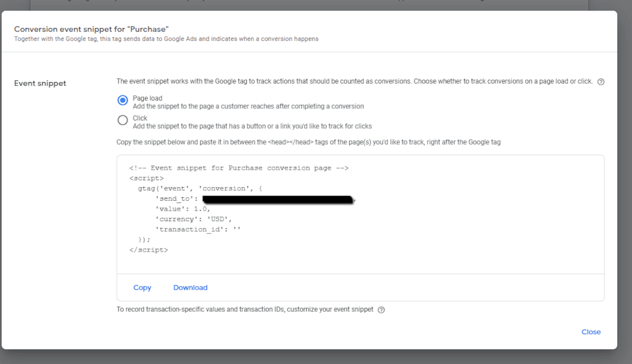Select the Click tracking option
Image resolution: width=632 pixels, height=364 pixels.
(x=122, y=119)
